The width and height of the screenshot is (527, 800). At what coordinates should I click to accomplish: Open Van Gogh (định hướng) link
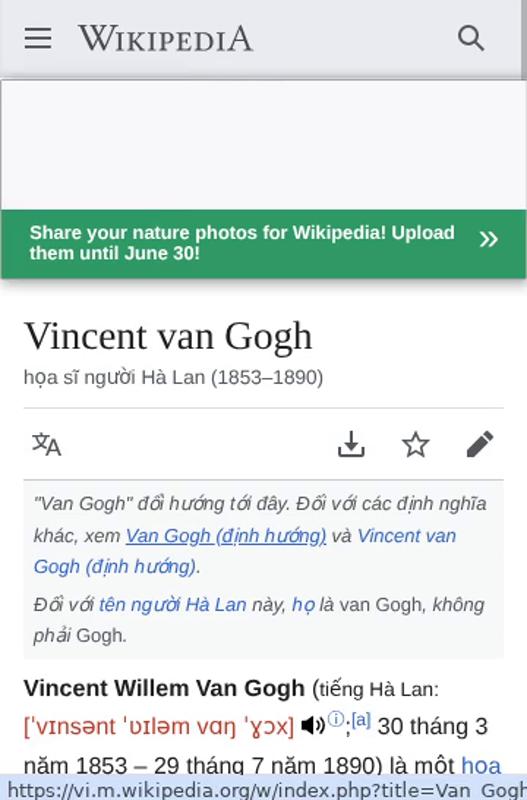tap(226, 536)
